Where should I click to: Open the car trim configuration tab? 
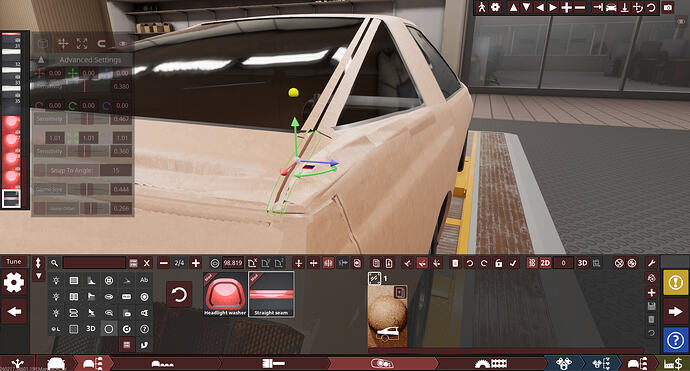click(x=93, y=364)
